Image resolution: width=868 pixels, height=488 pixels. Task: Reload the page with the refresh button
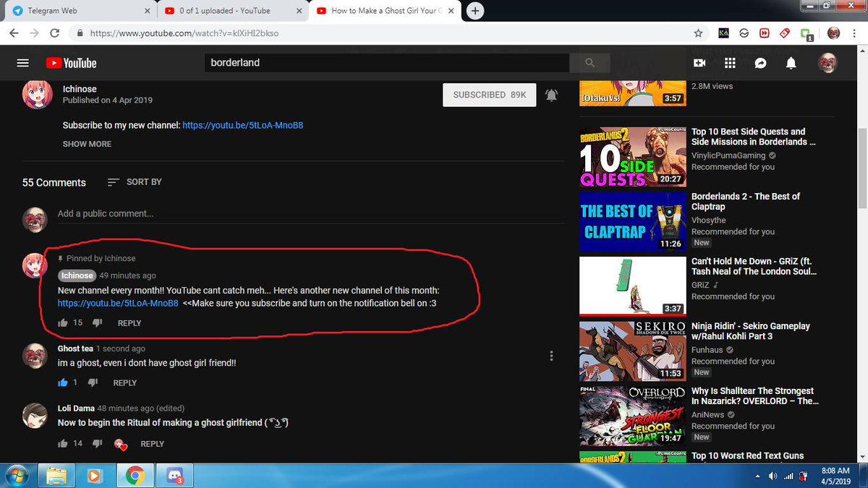[x=54, y=33]
